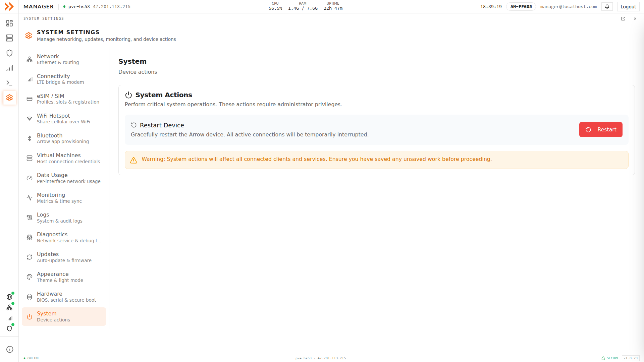Click the Updates refresh icon
The height and width of the screenshot is (362, 644).
point(30,257)
